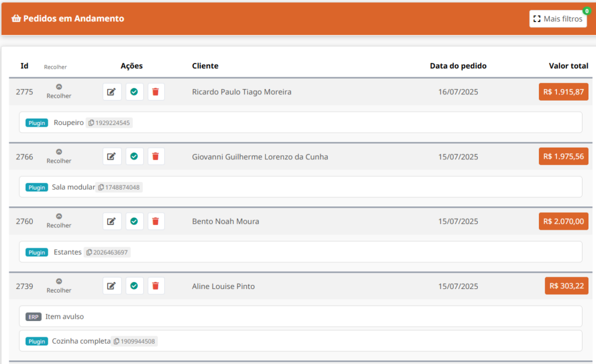The height and width of the screenshot is (364, 596).
Task: Click the R$ 1.915,87 total value badge
Action: click(x=563, y=92)
